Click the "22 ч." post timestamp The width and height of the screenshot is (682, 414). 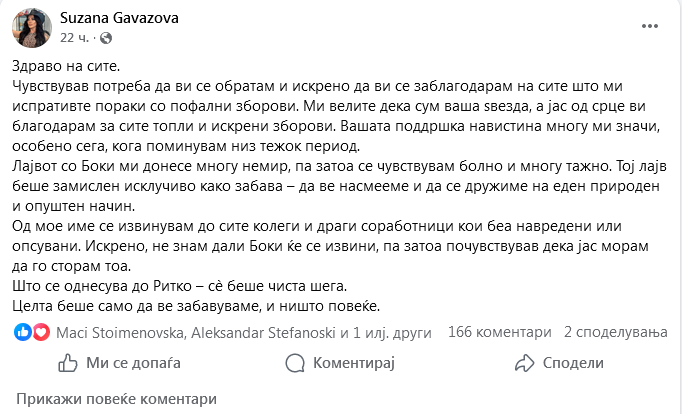tap(75, 38)
